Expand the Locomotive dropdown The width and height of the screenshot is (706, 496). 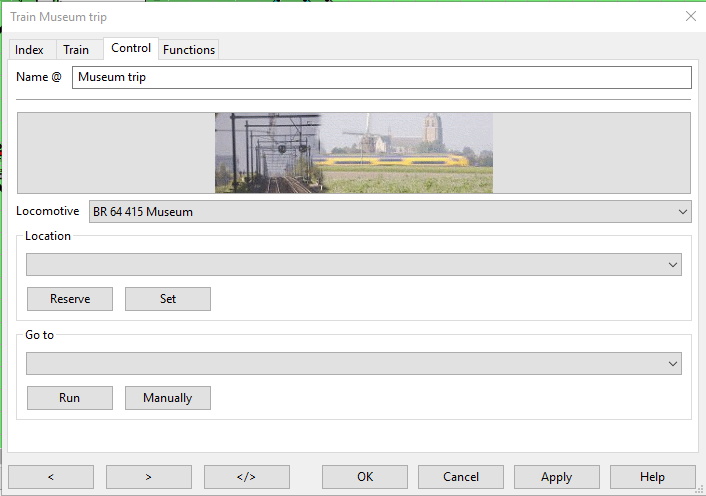390,211
